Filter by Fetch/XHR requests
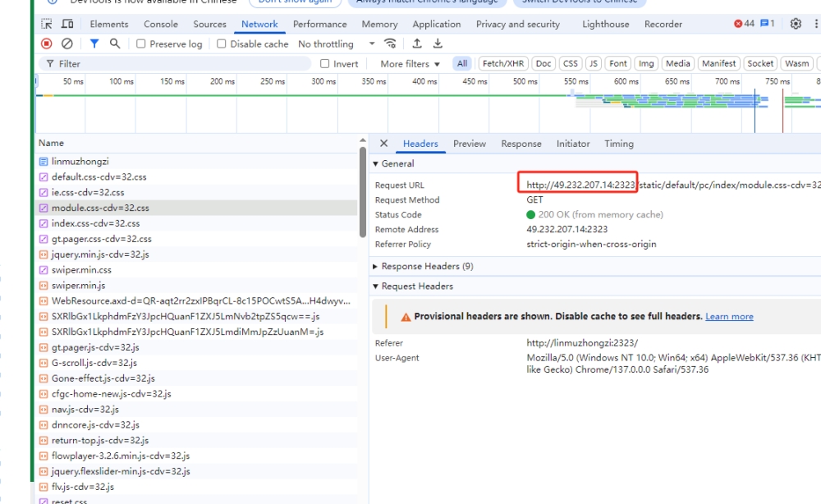Screen dimensions: 821x504 503,63
